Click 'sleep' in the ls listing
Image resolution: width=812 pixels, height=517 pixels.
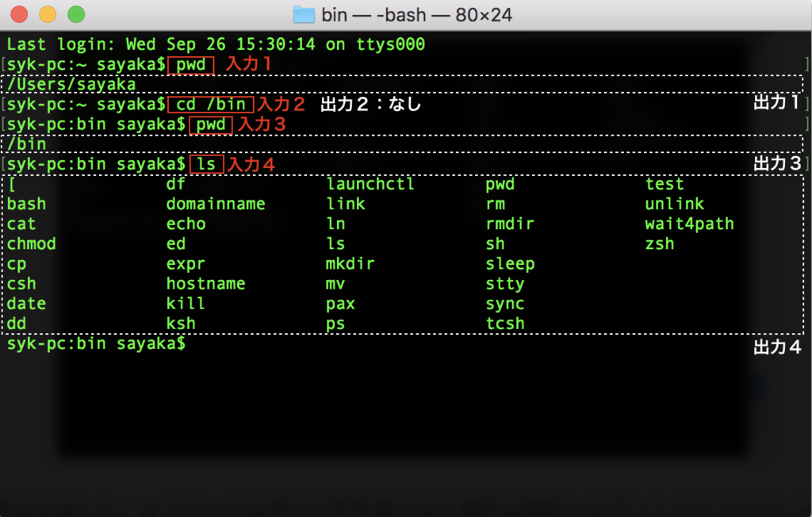tap(510, 264)
